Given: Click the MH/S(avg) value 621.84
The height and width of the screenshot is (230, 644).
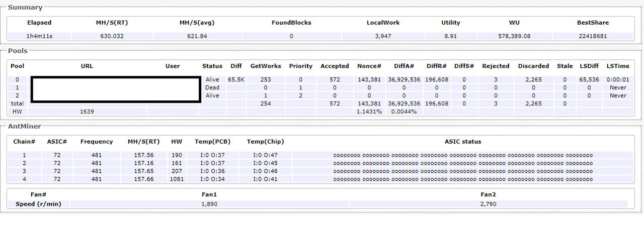Looking at the screenshot, I should [x=197, y=36].
